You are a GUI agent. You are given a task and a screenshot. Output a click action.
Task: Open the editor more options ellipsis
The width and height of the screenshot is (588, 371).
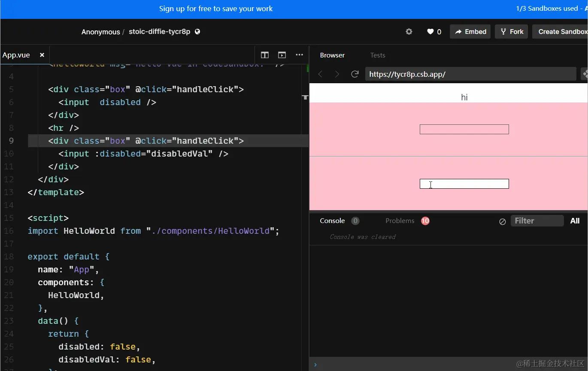click(299, 55)
